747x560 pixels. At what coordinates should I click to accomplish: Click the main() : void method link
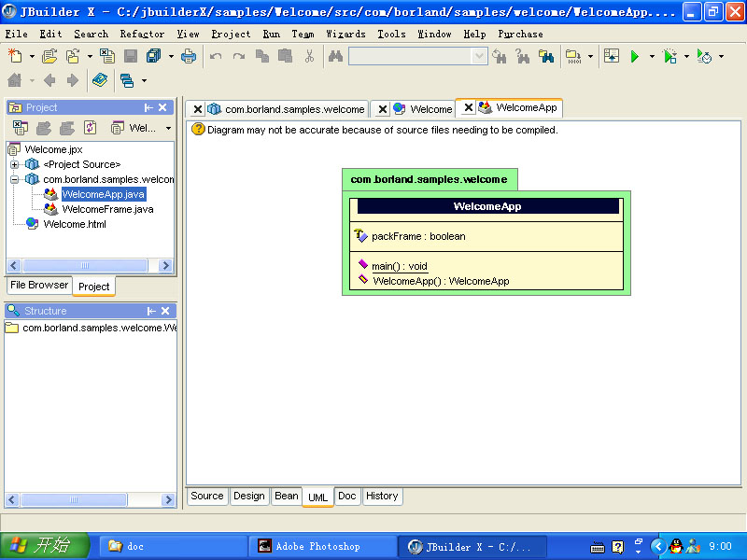(x=399, y=266)
